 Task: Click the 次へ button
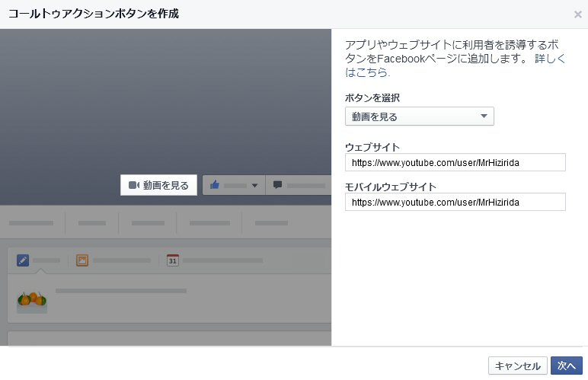566,366
